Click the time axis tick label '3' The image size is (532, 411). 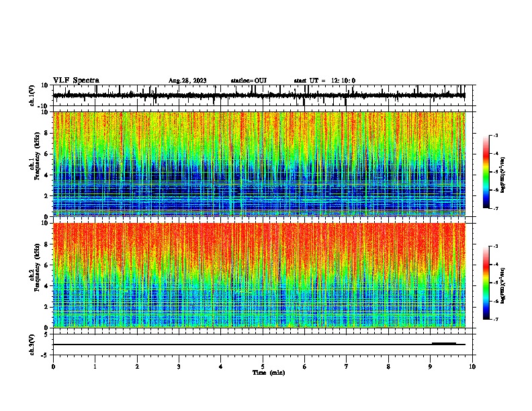[179, 367]
